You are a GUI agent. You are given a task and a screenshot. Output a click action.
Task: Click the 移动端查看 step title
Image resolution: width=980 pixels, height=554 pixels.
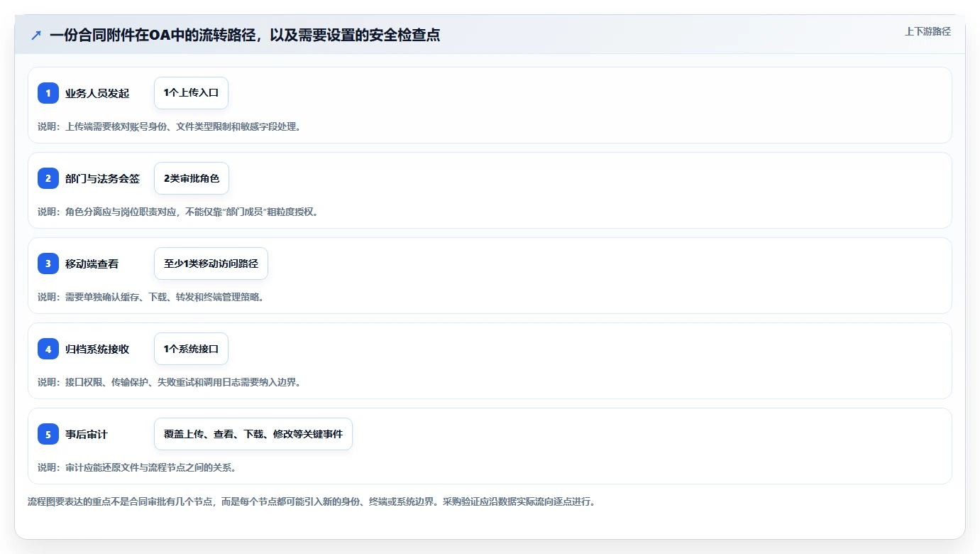92,264
